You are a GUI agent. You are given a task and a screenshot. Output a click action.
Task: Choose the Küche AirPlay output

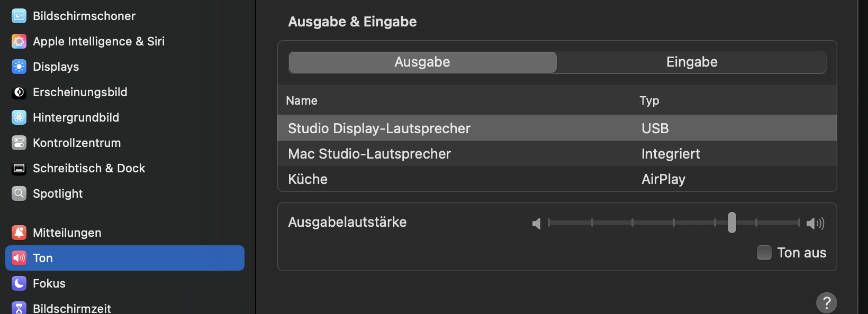(308, 179)
